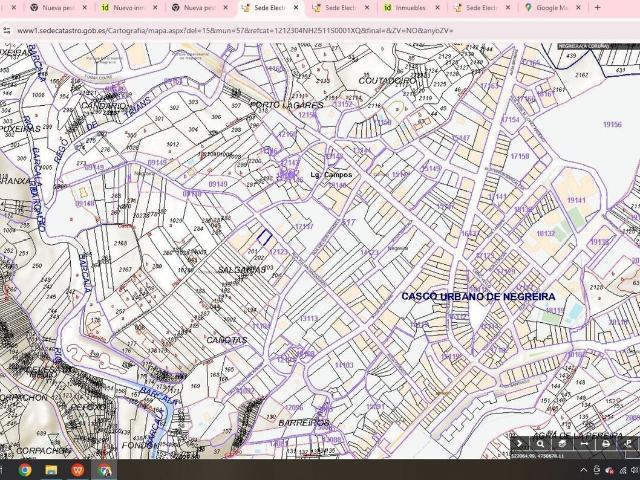Screen dimensions: 640x480
Task: Show hidden system tray icons
Action: pyautogui.click(x=584, y=470)
